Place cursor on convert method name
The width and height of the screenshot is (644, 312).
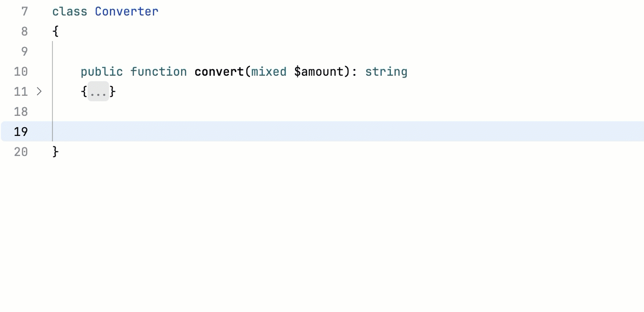pyautogui.click(x=219, y=72)
